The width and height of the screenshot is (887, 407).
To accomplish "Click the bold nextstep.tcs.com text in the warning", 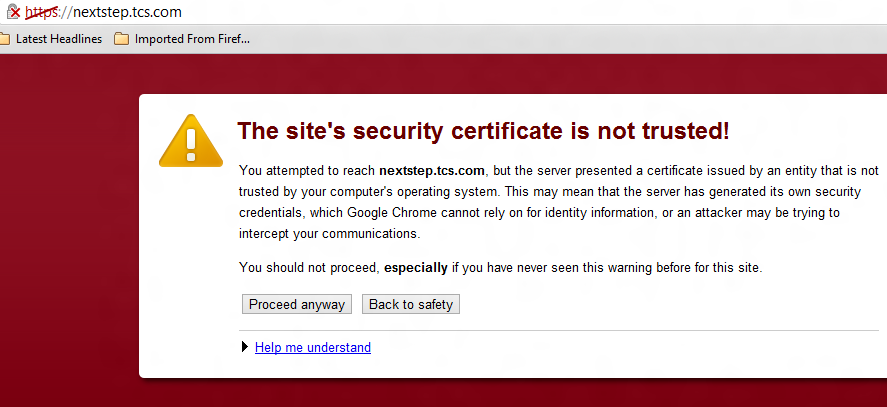I will 432,170.
